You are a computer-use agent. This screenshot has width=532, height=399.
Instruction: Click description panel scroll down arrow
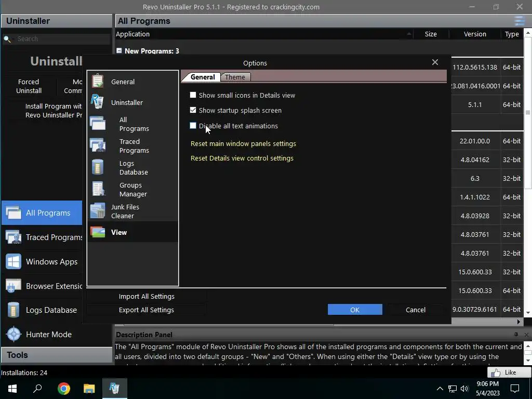point(528,361)
